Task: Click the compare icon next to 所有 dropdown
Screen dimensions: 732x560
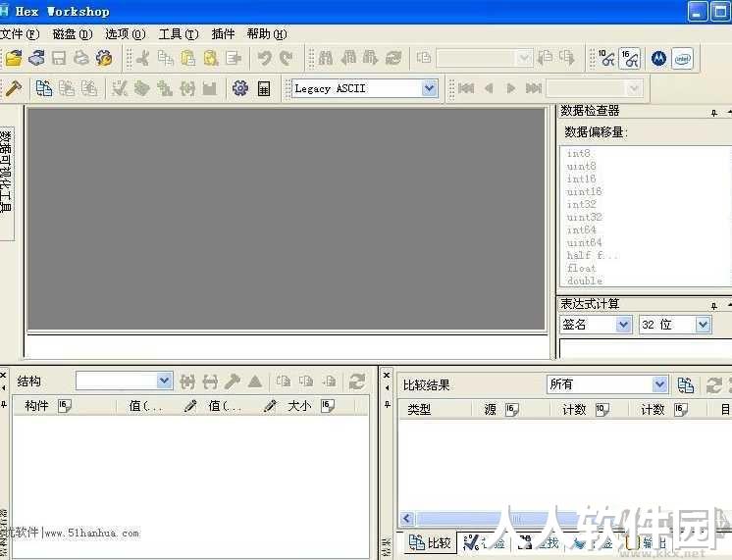Action: click(686, 385)
